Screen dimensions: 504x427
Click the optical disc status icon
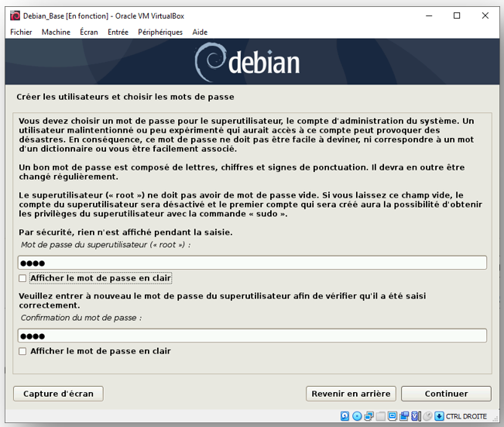(357, 416)
